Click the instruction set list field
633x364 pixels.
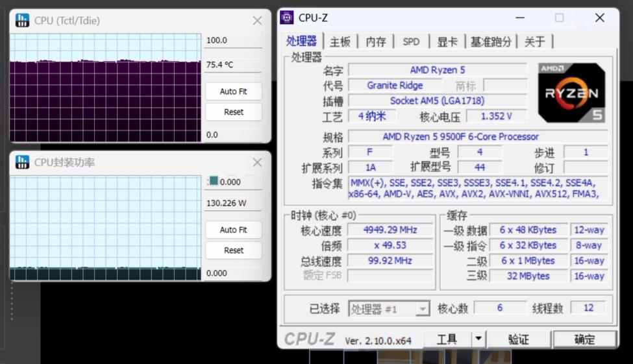[x=478, y=188]
